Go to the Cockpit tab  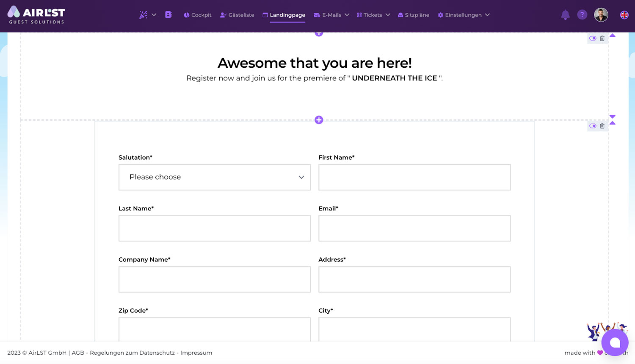(x=197, y=15)
